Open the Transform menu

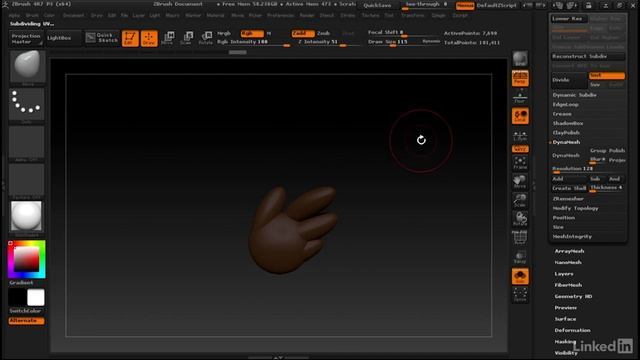point(413,16)
